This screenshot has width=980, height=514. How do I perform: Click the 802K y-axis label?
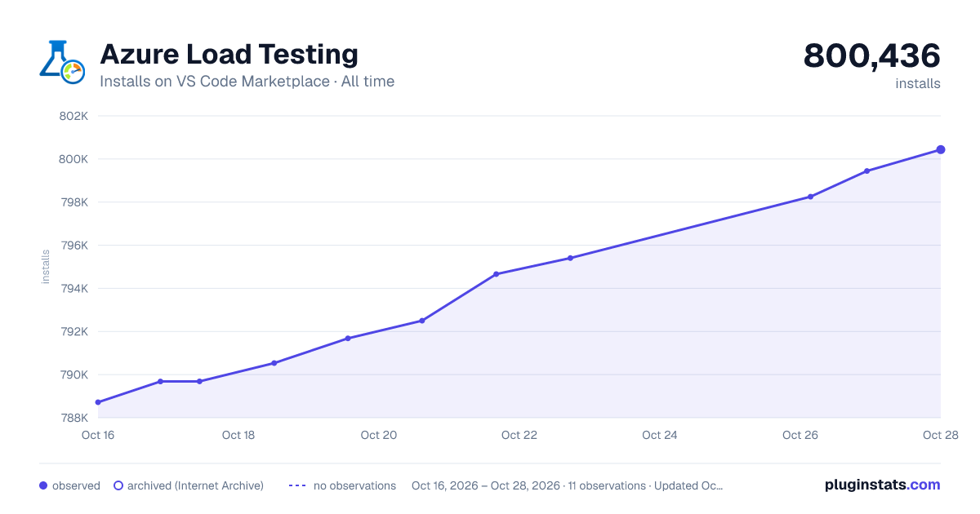(x=73, y=116)
